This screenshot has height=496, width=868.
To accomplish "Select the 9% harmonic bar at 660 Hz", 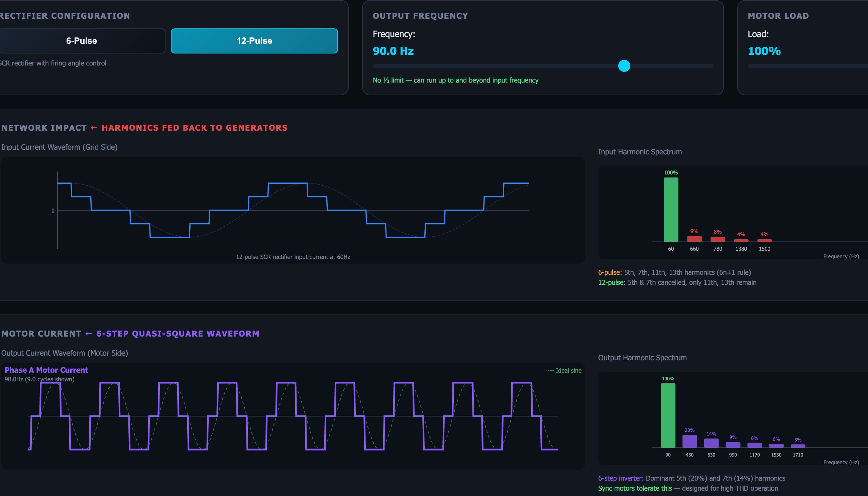I will click(694, 238).
